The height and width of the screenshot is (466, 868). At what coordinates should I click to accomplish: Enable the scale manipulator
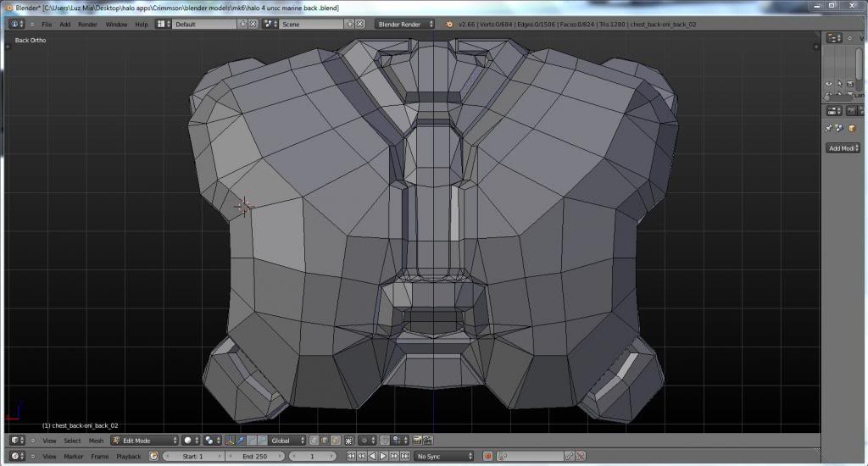click(x=263, y=441)
